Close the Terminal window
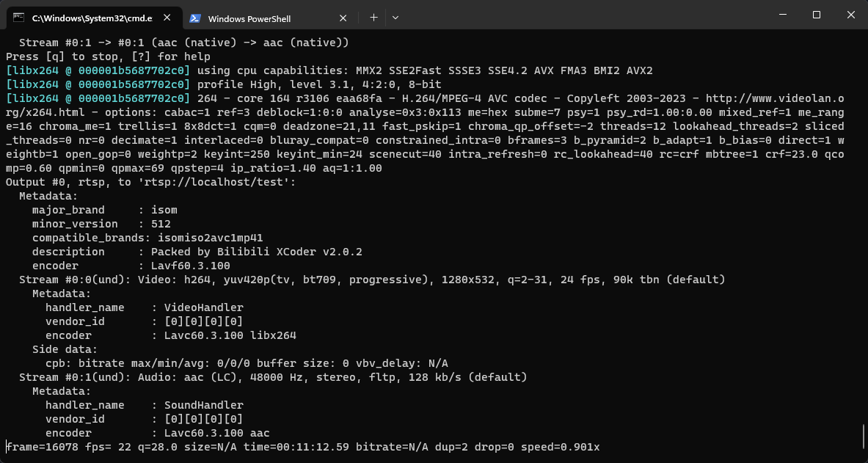Screen dimensions: 868x463 tap(851, 15)
